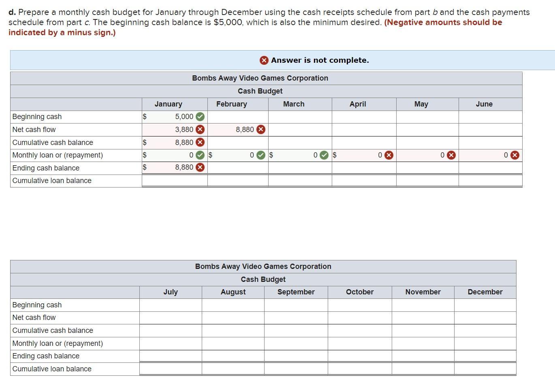Select October monthly loan or repayment cell
Viewport: 555px width, 392px height.
pos(360,343)
